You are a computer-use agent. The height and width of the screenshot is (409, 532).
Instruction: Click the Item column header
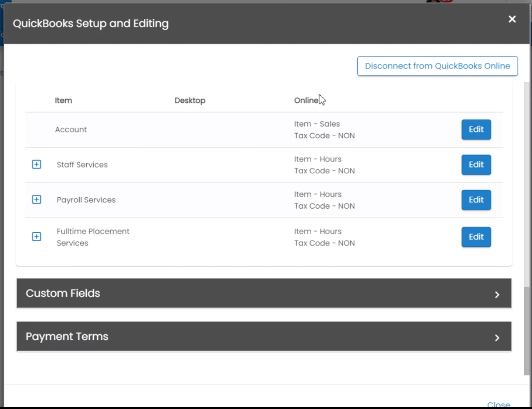click(x=64, y=100)
